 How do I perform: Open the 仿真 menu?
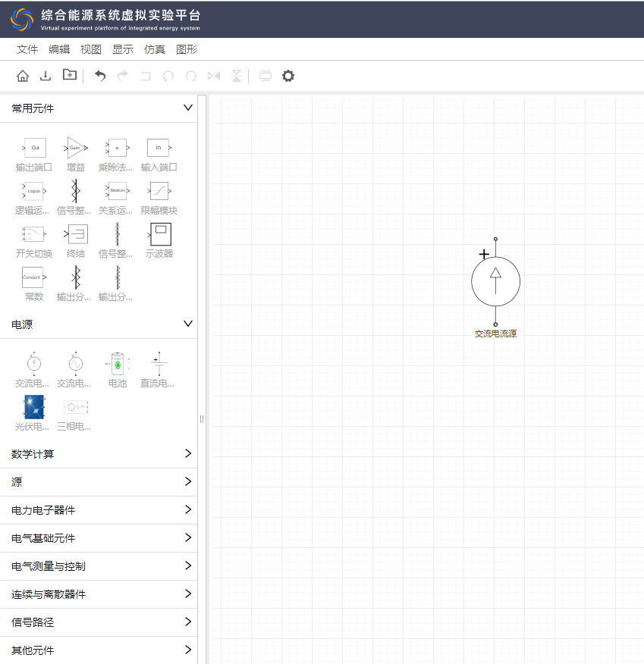[155, 49]
